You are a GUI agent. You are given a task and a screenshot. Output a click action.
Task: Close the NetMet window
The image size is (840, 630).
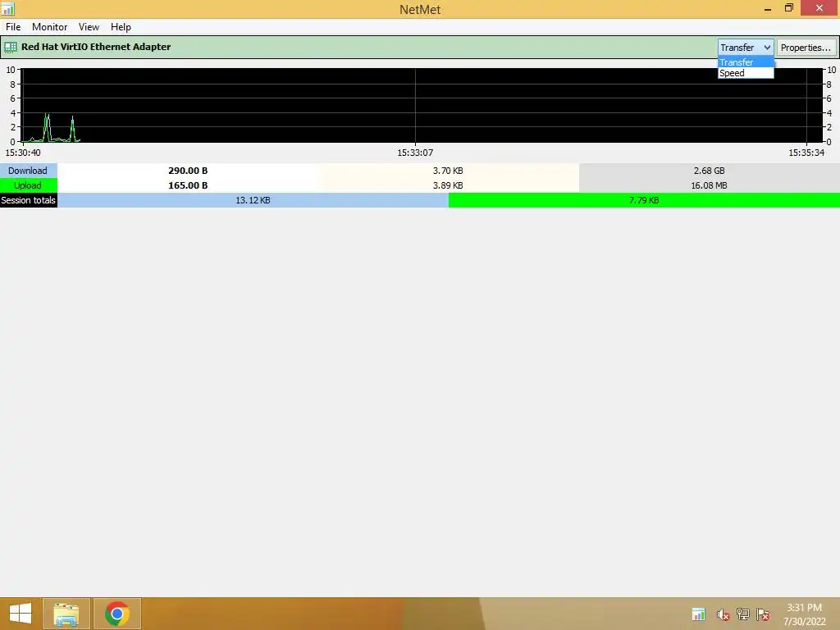click(819, 8)
